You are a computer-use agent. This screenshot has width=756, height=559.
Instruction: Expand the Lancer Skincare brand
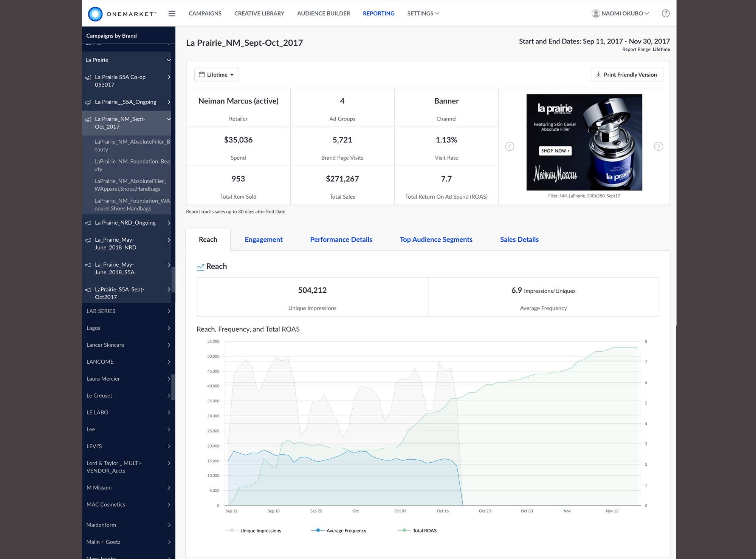click(169, 345)
